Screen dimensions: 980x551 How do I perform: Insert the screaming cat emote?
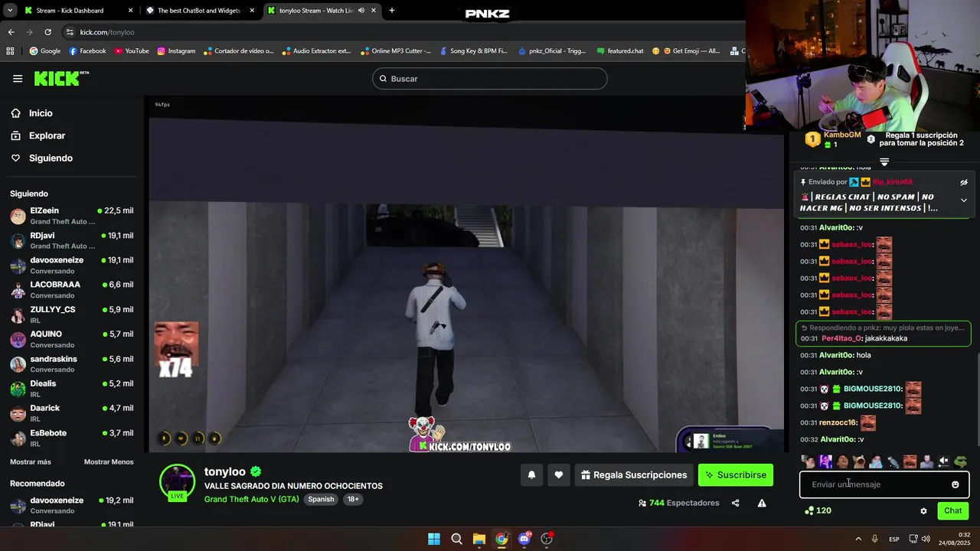tap(859, 461)
